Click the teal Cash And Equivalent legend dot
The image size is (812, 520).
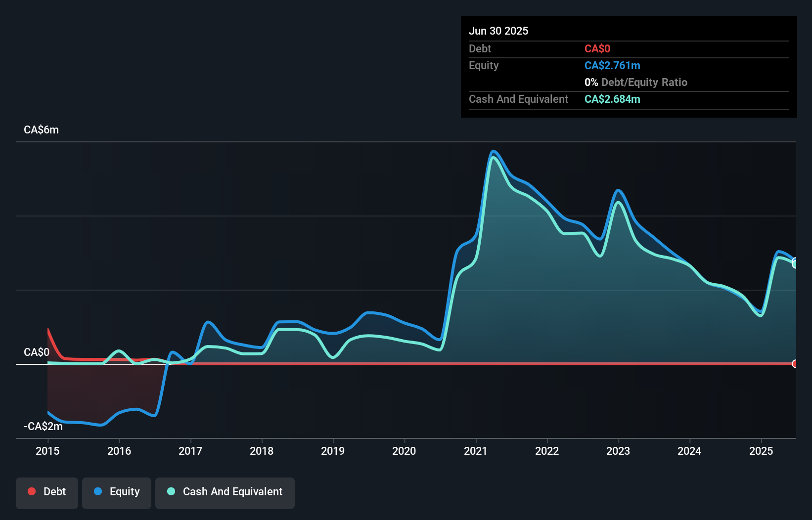pyautogui.click(x=171, y=491)
